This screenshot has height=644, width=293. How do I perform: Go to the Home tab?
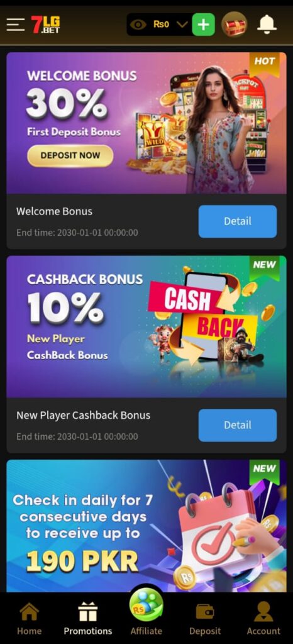[x=29, y=619]
